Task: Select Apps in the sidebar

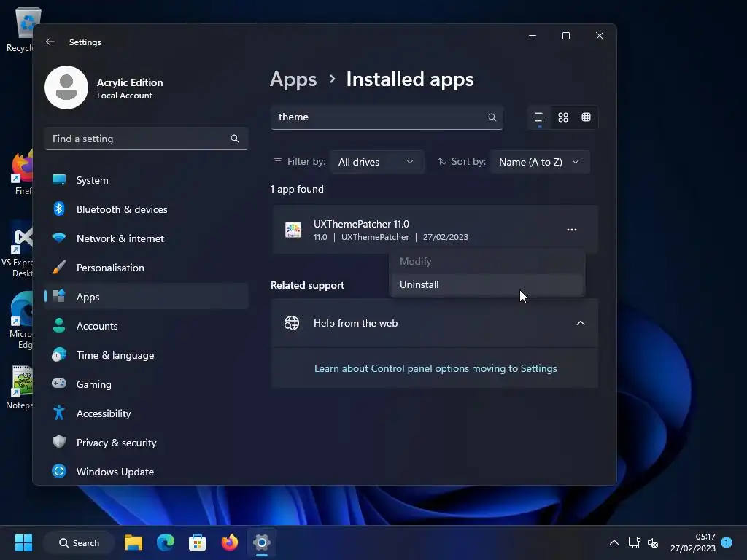Action: tap(146, 297)
